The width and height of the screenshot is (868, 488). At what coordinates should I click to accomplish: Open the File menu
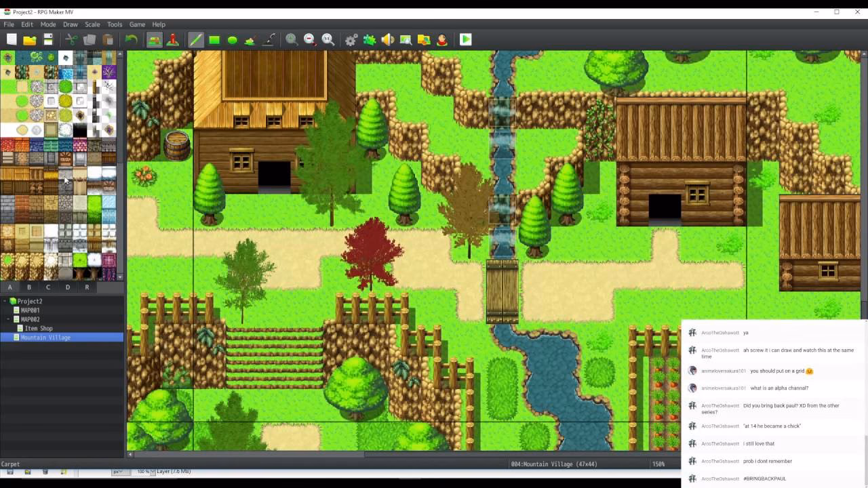click(9, 24)
